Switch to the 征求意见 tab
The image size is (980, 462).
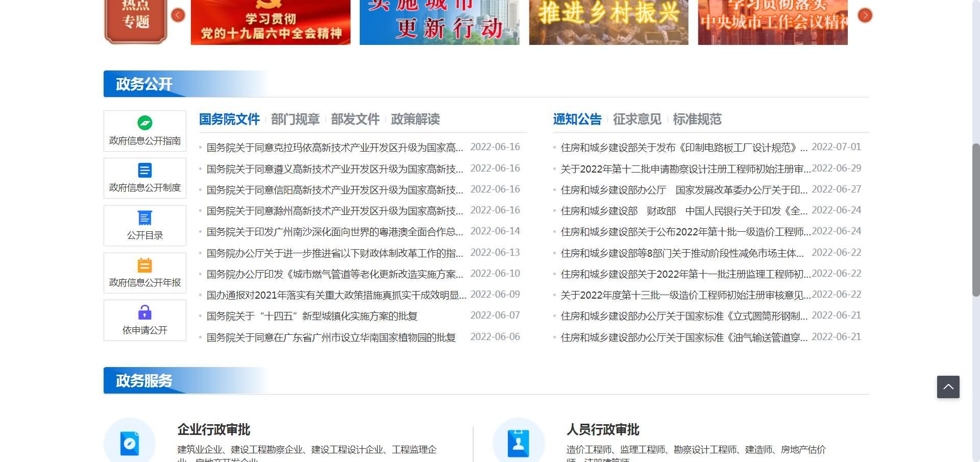point(637,119)
